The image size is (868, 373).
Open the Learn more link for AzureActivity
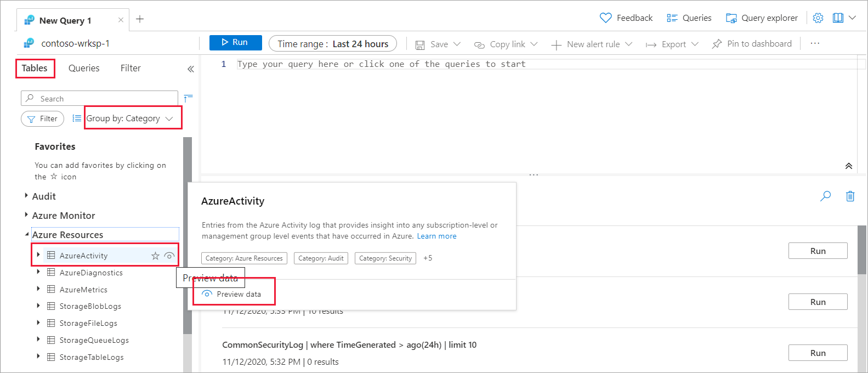coord(436,236)
